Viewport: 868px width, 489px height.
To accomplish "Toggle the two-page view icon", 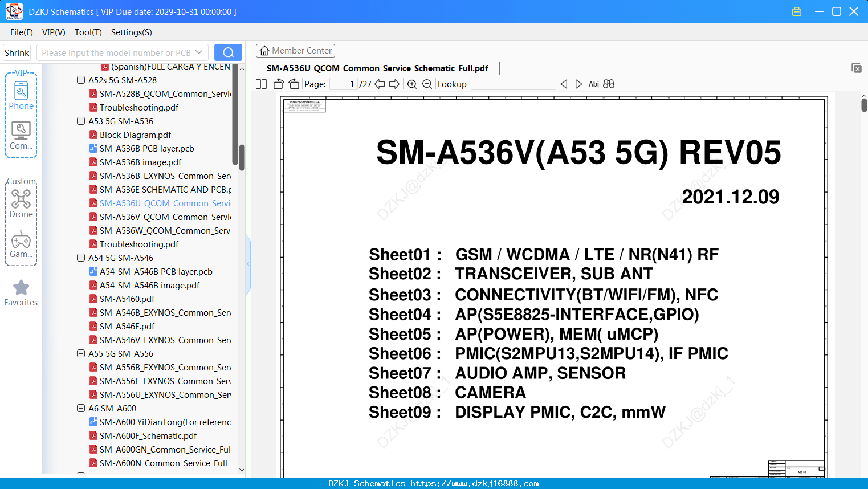I will point(261,84).
